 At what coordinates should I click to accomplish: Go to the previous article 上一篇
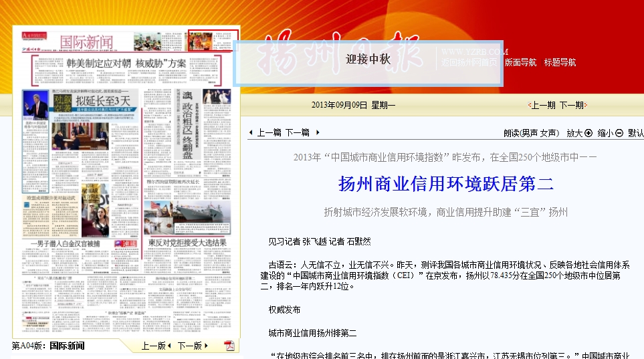pos(270,132)
